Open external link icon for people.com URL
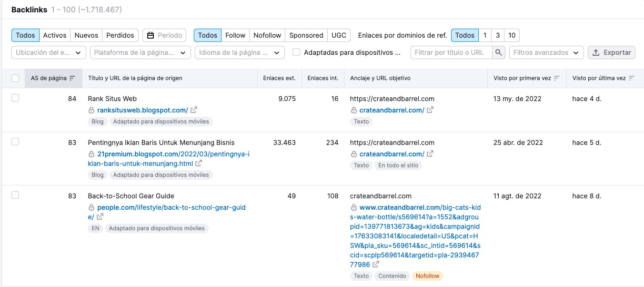The height and width of the screenshot is (287, 644). click(100, 217)
